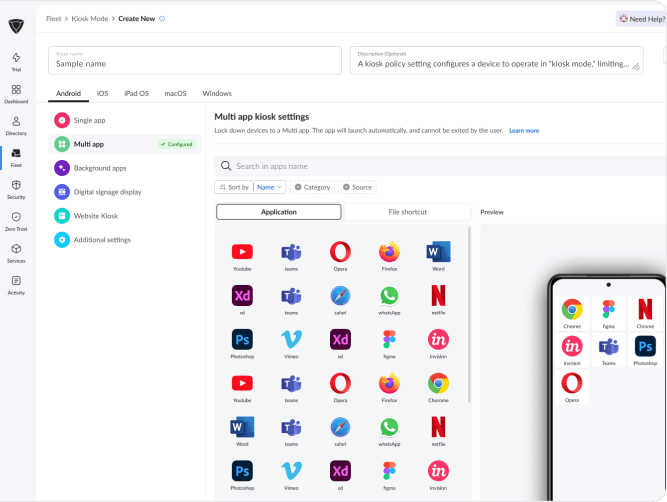667x502 pixels.
Task: Select the whatsApp app in the second row
Action: (389, 299)
